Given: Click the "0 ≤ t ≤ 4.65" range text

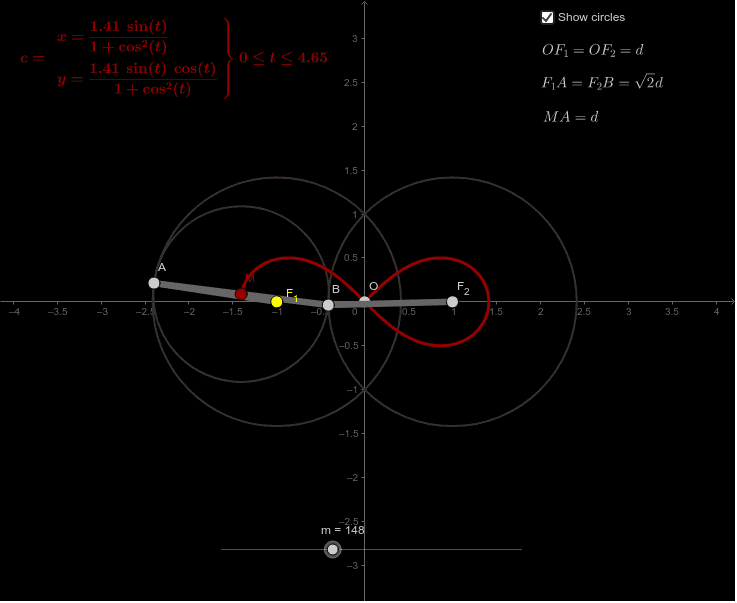Looking at the screenshot, I should coord(283,58).
